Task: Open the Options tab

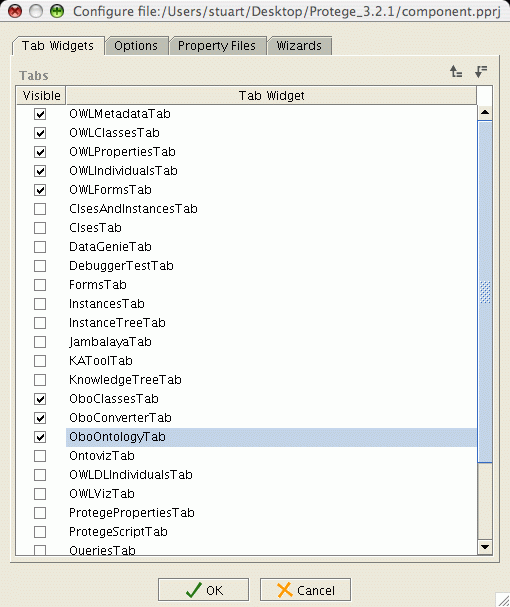Action: [136, 46]
